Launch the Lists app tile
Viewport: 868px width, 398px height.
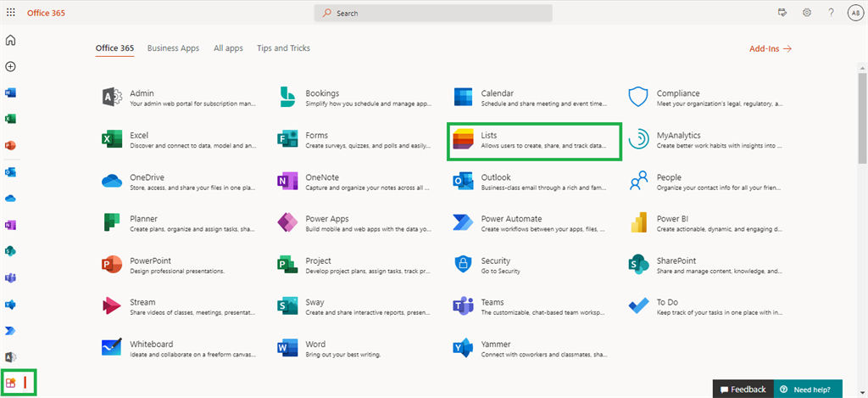[x=534, y=140]
